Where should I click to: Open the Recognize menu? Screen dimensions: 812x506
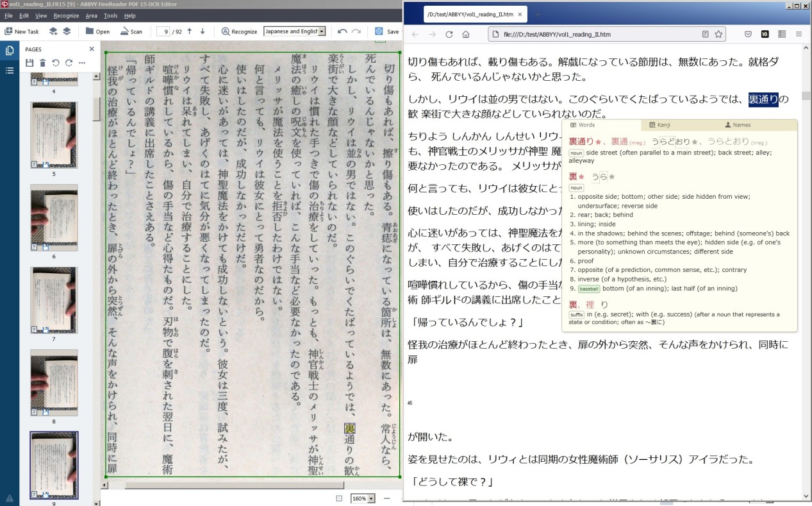[66, 15]
